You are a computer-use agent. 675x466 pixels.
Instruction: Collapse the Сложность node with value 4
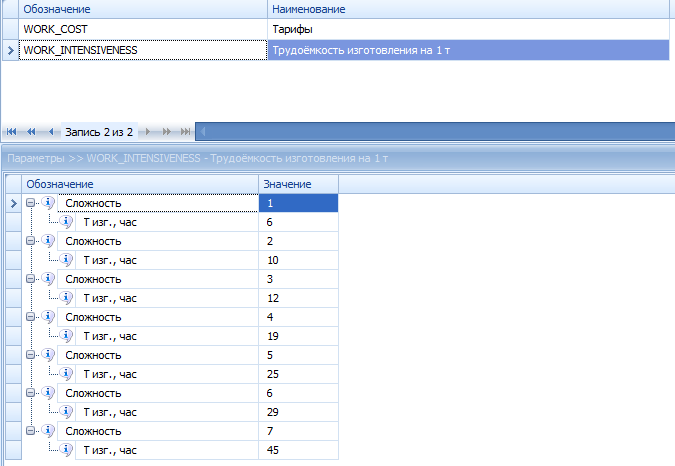click(x=31, y=317)
